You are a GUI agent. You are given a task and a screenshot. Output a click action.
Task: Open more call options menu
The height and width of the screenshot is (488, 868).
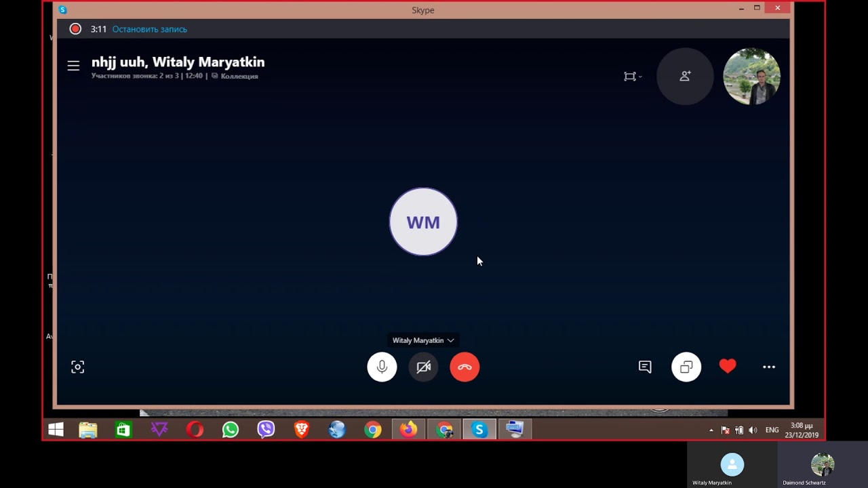point(769,367)
